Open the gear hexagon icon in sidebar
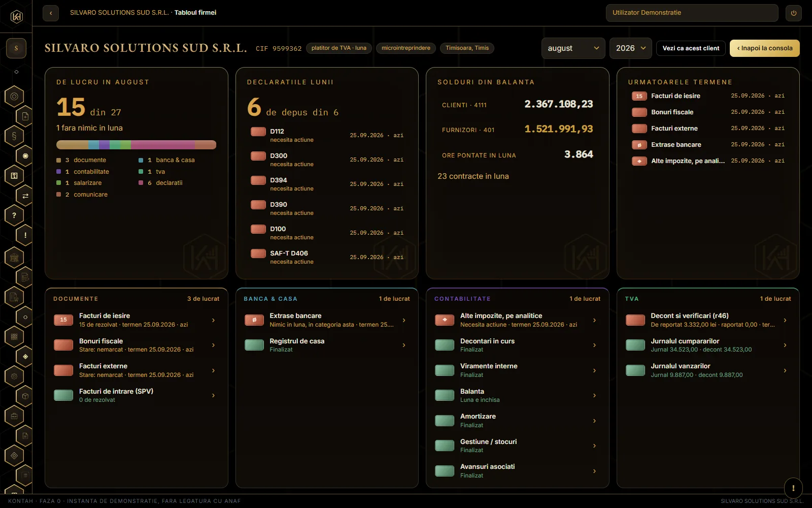The image size is (812, 508). pyautogui.click(x=14, y=376)
